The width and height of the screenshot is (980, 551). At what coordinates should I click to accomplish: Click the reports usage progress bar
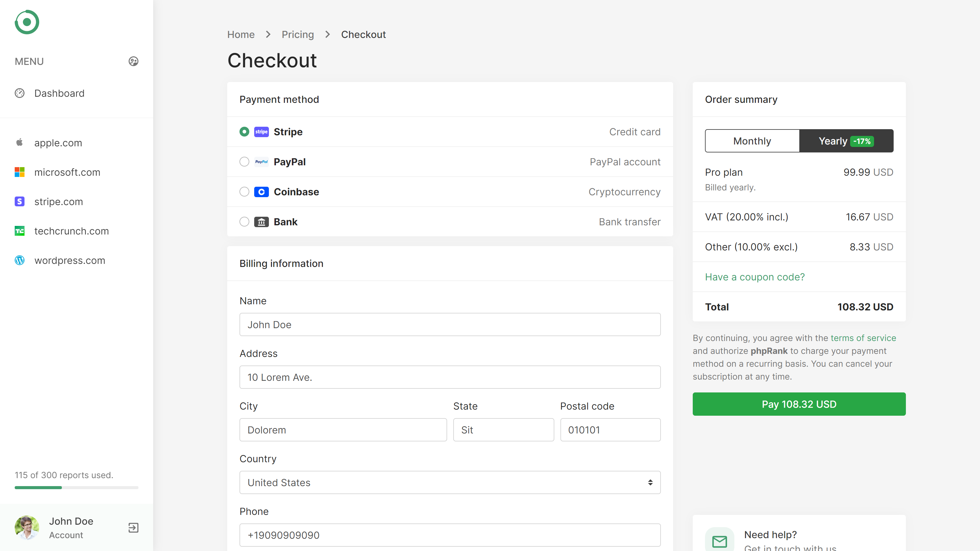click(76, 488)
